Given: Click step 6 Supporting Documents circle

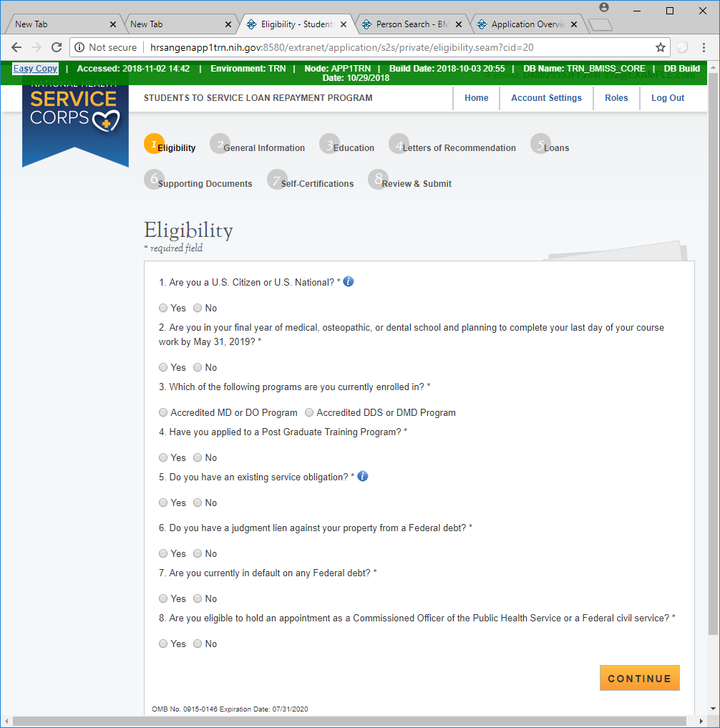Looking at the screenshot, I should pos(154,179).
